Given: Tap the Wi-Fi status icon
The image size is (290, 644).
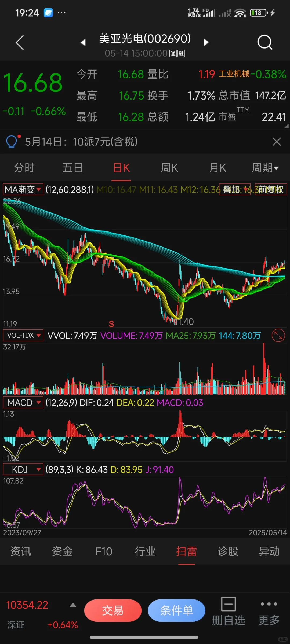Looking at the screenshot, I should [240, 13].
